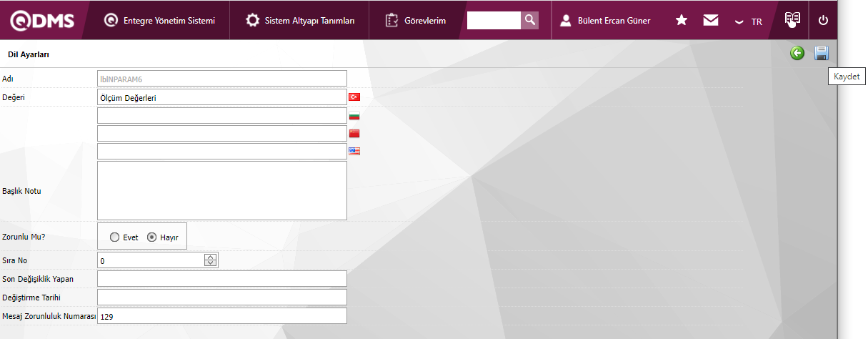Click the Sıra No spinner arrows
The image size is (868, 339).
[210, 260]
